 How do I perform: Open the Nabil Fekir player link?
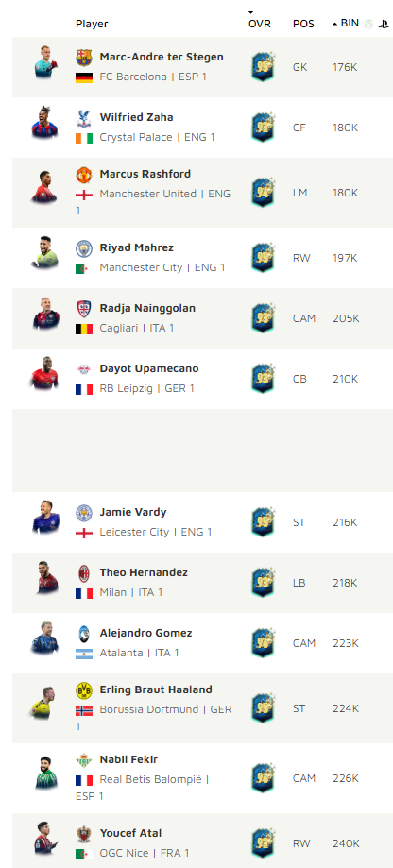coord(128,759)
